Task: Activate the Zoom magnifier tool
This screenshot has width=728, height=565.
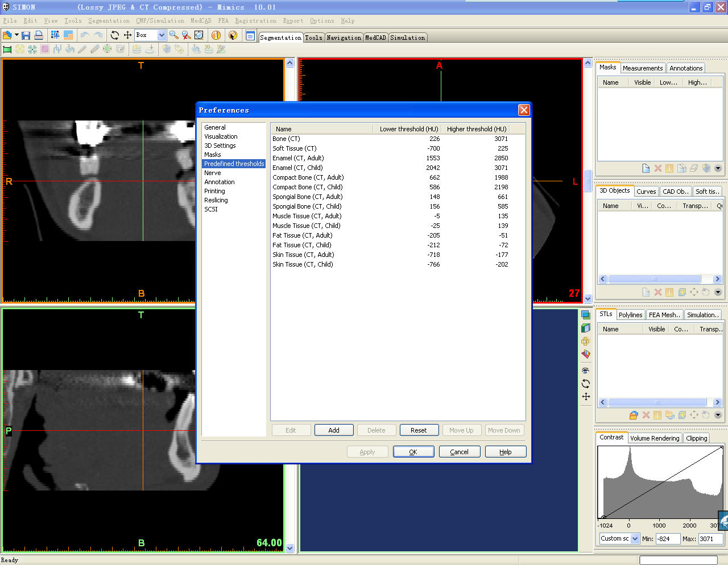Action: (174, 35)
